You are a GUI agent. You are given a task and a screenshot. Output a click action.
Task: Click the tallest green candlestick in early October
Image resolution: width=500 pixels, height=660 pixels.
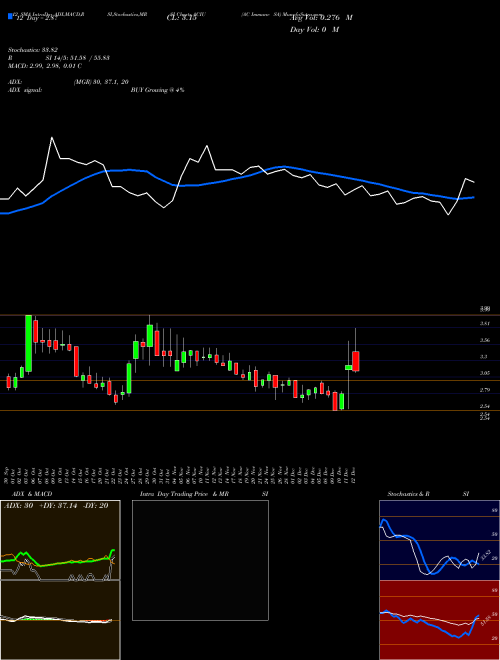(x=29, y=343)
